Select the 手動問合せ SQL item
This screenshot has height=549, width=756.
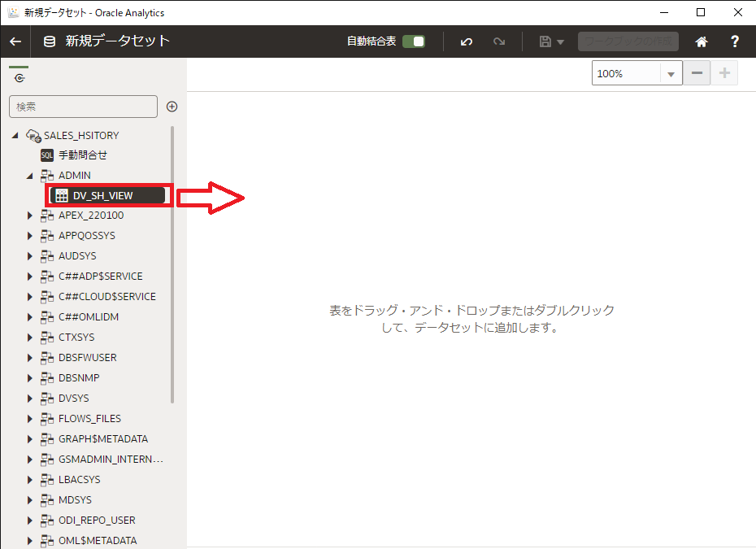point(82,155)
